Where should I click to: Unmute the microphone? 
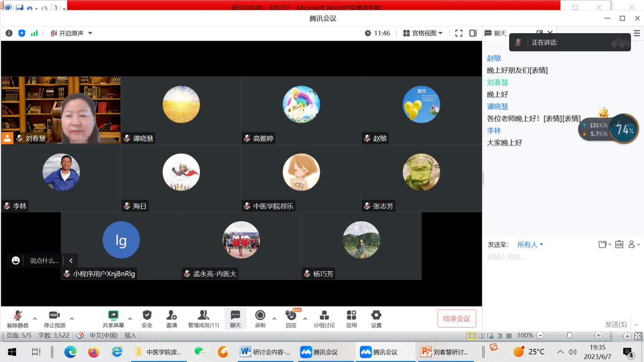click(17, 318)
